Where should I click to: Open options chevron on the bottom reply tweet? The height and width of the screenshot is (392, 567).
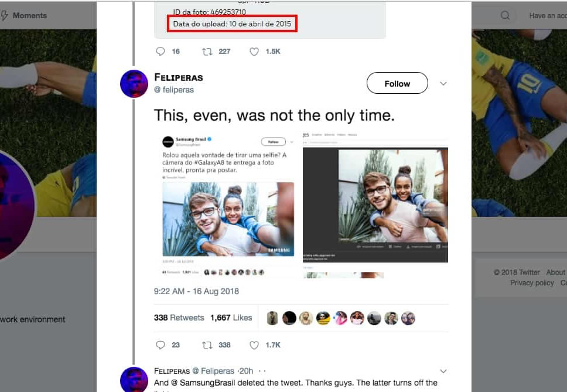(443, 371)
